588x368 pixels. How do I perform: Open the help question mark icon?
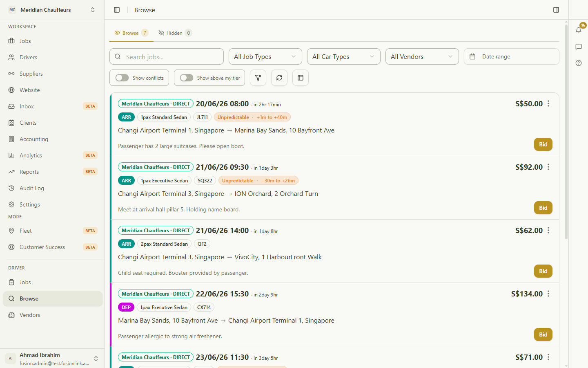pos(579,63)
